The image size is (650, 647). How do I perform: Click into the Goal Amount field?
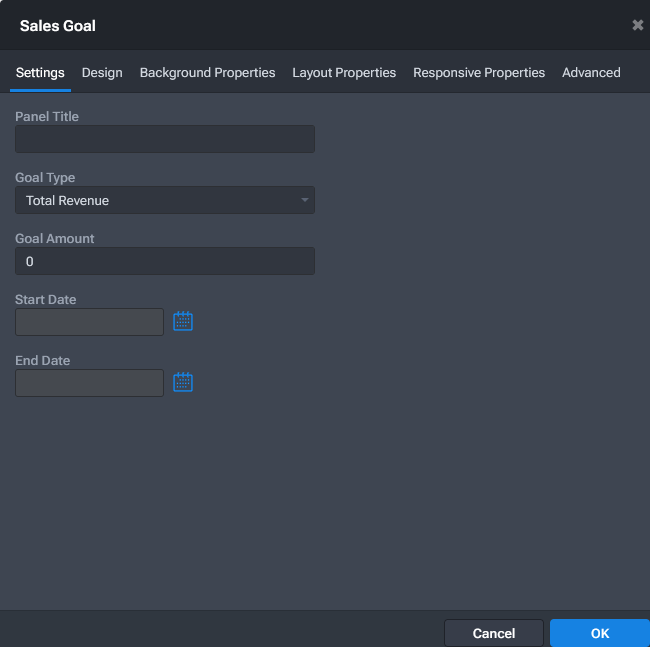[x=165, y=261]
